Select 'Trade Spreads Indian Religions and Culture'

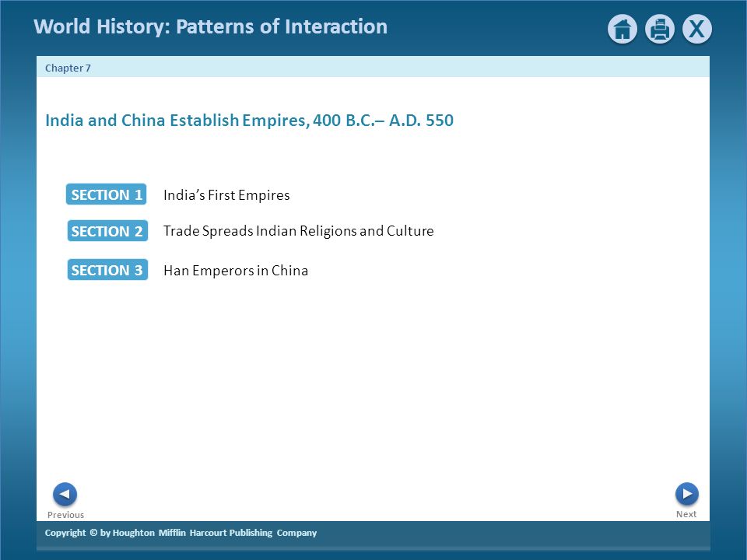(298, 231)
